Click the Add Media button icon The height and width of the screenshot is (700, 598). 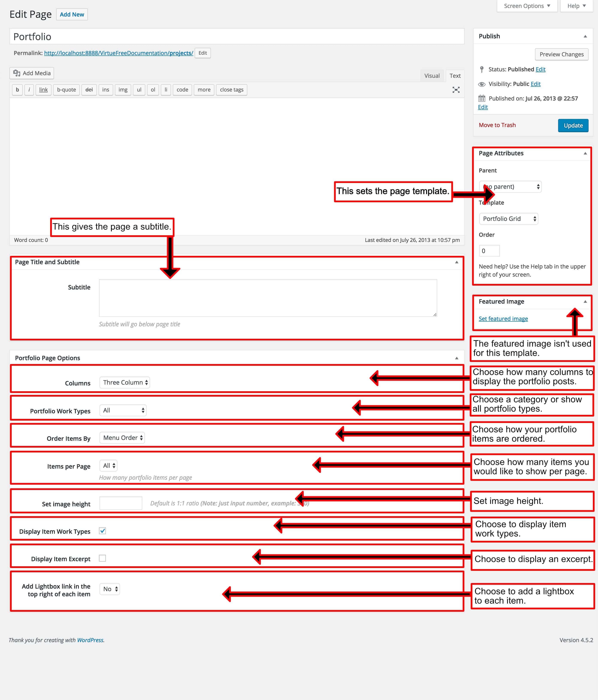[x=17, y=73]
